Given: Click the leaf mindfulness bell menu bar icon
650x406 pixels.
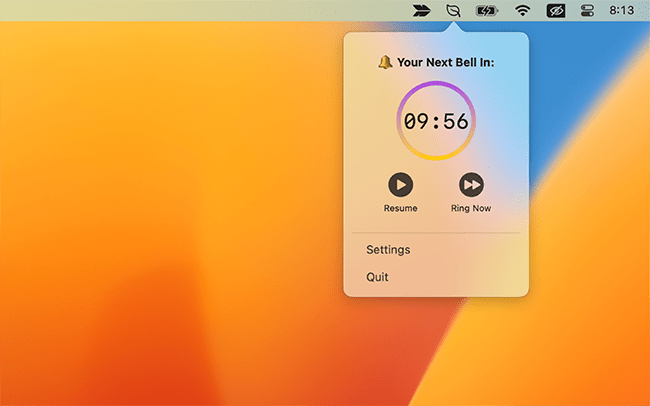Looking at the screenshot, I should coord(453,10).
